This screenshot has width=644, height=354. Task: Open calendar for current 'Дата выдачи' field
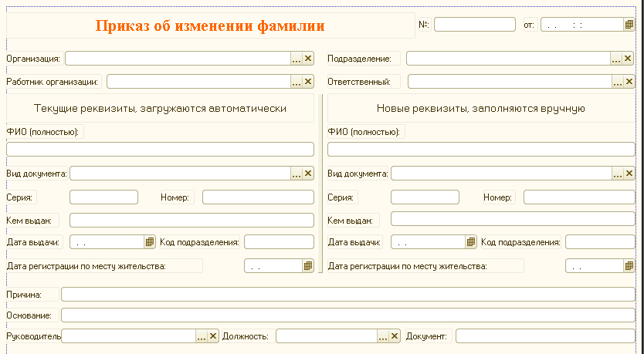[150, 242]
